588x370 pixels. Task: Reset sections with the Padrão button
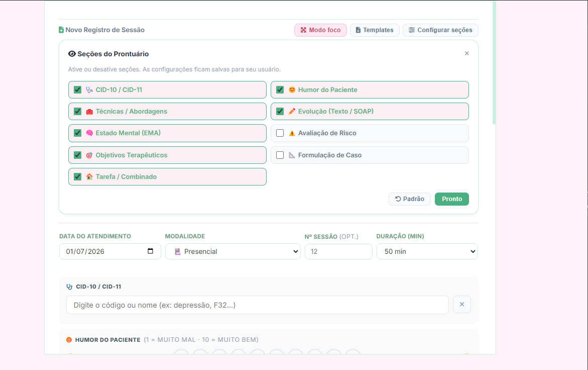(410, 199)
